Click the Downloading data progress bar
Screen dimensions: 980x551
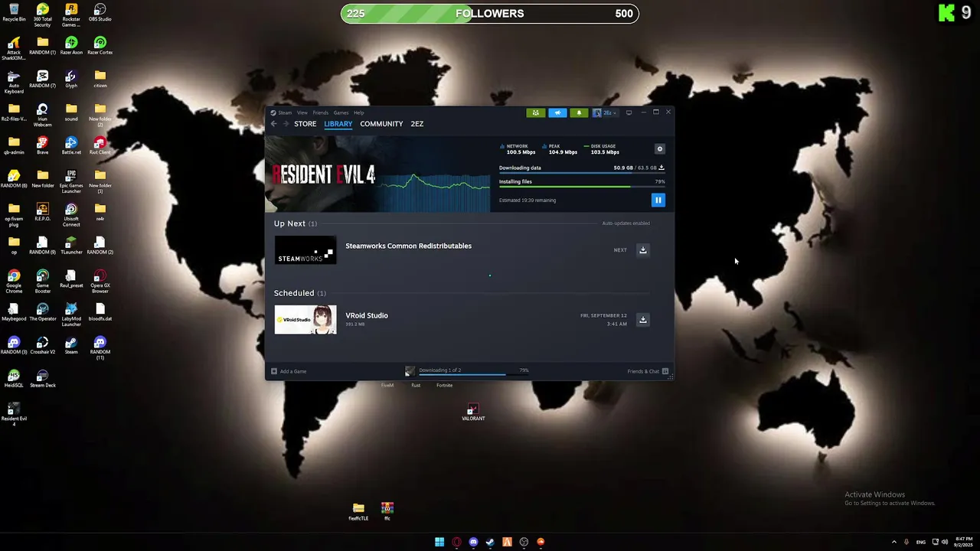(x=582, y=172)
